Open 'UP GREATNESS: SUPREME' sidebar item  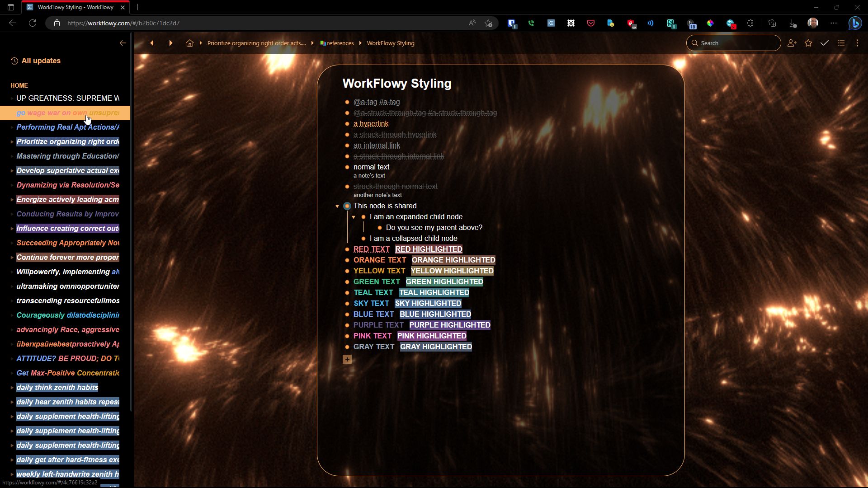68,98
